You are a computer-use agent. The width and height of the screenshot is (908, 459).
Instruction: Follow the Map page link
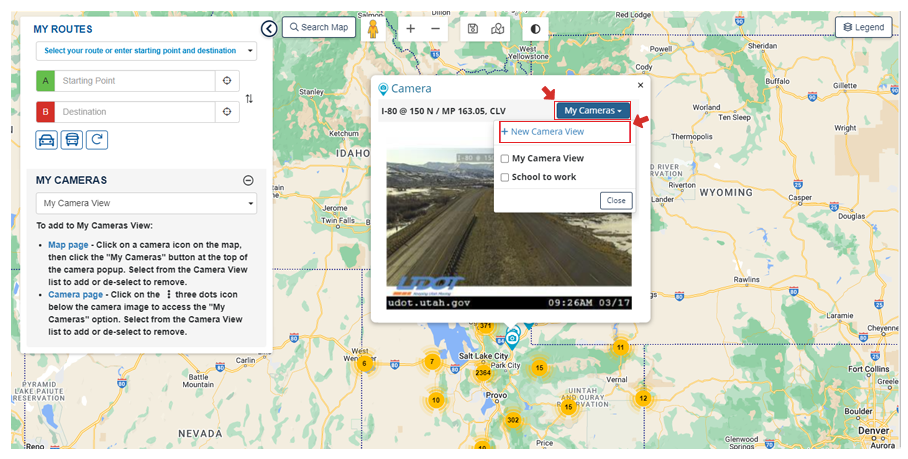point(68,245)
